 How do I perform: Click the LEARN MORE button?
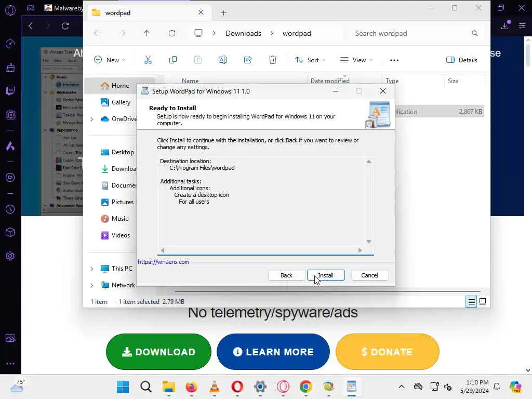273,352
